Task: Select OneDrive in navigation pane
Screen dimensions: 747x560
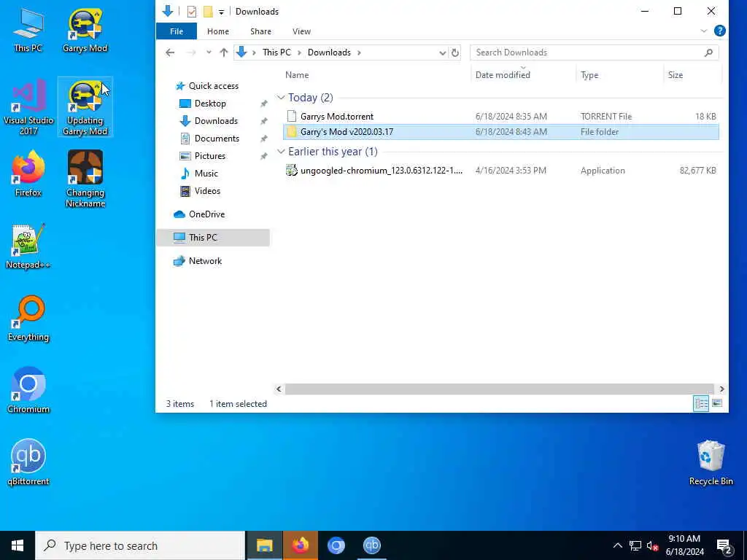Action: click(x=206, y=214)
